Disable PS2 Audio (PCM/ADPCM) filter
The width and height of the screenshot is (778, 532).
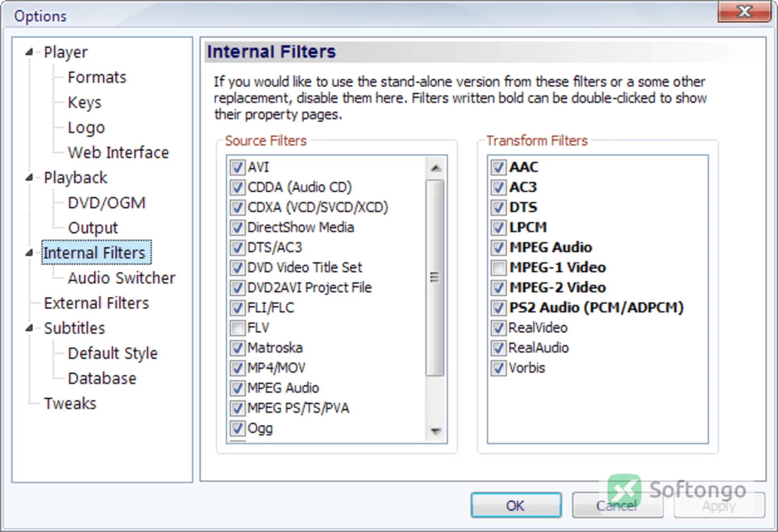point(498,308)
